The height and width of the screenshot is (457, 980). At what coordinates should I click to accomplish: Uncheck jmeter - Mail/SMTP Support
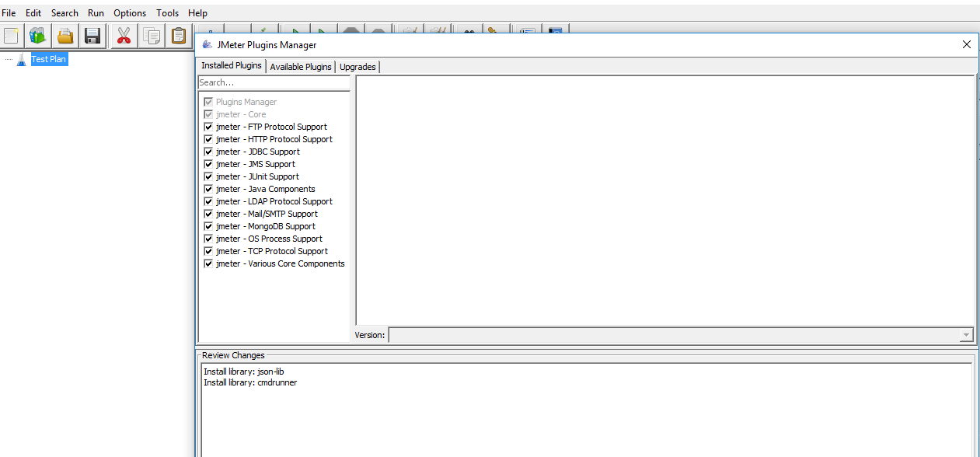208,214
